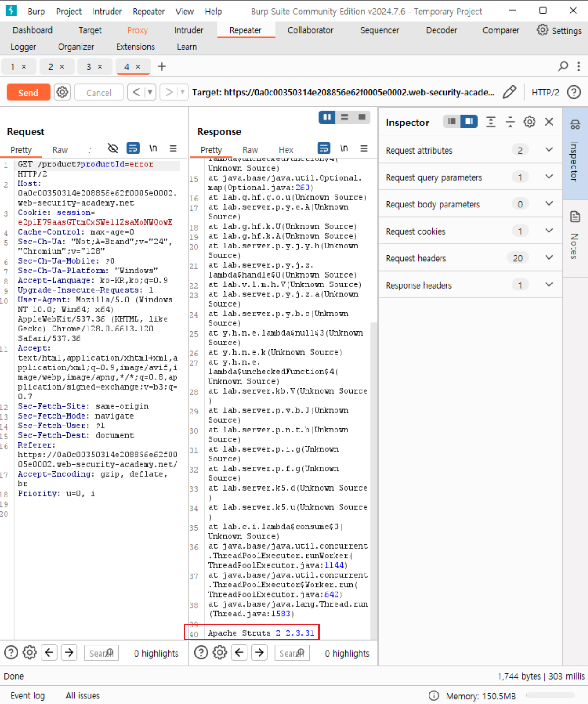Show newline characters in Request pane
The width and height of the screenshot is (588, 704).
153,148
